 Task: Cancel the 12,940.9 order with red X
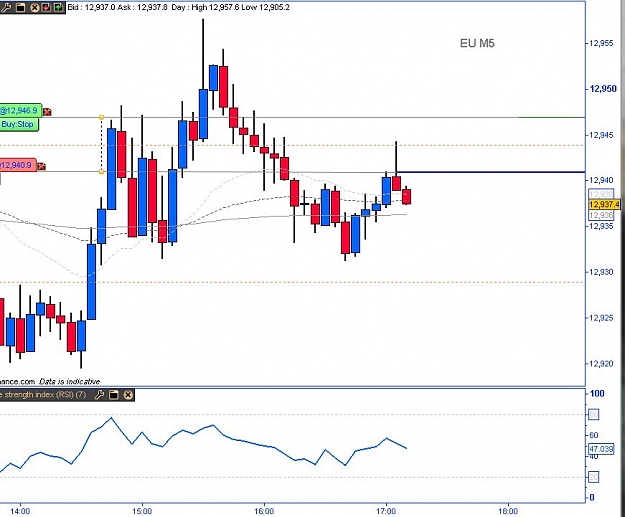click(41, 166)
